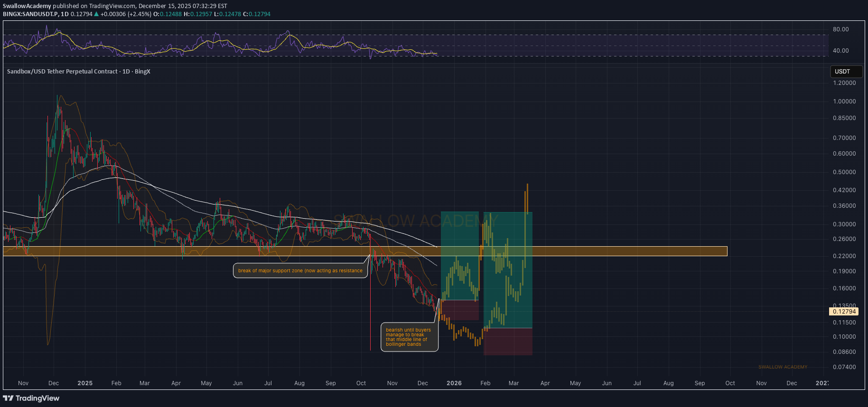Click the lowest dark red stop-loss zone
The height and width of the screenshot is (407, 868).
[508, 342]
